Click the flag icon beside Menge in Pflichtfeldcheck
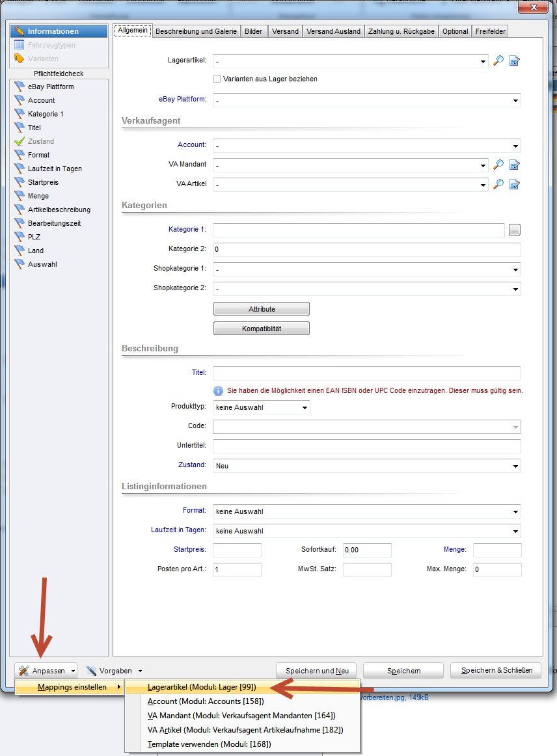Image resolution: width=557 pixels, height=756 pixels. tap(20, 196)
